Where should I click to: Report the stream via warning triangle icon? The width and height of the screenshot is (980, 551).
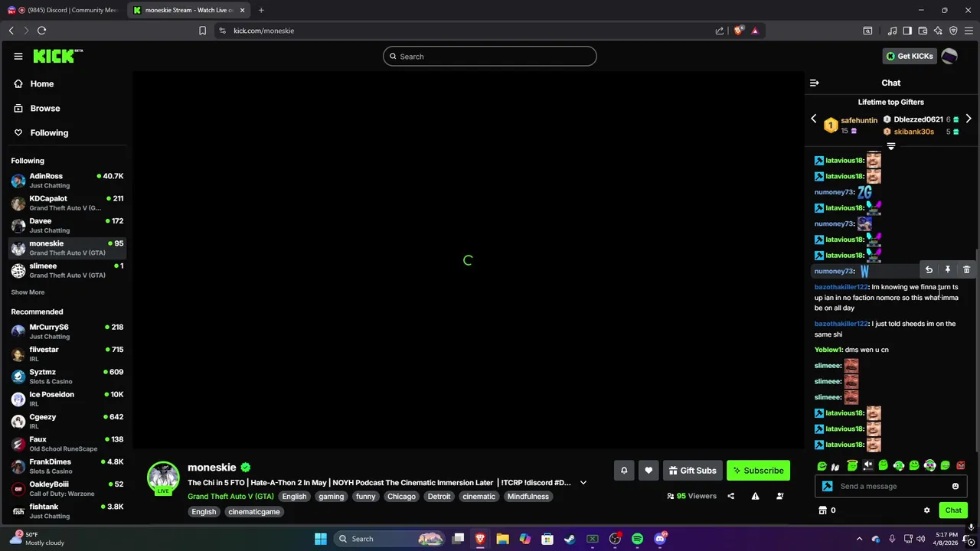(755, 496)
